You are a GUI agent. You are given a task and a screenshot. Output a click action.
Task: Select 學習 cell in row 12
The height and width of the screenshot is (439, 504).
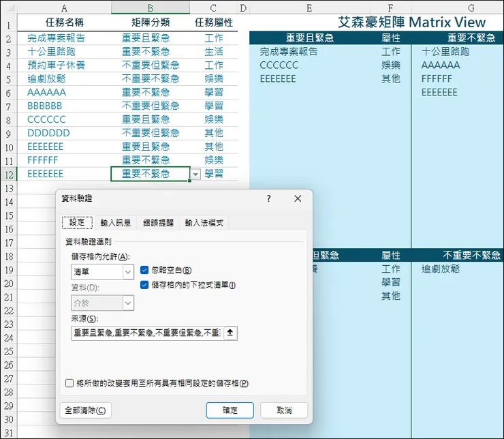(x=214, y=174)
